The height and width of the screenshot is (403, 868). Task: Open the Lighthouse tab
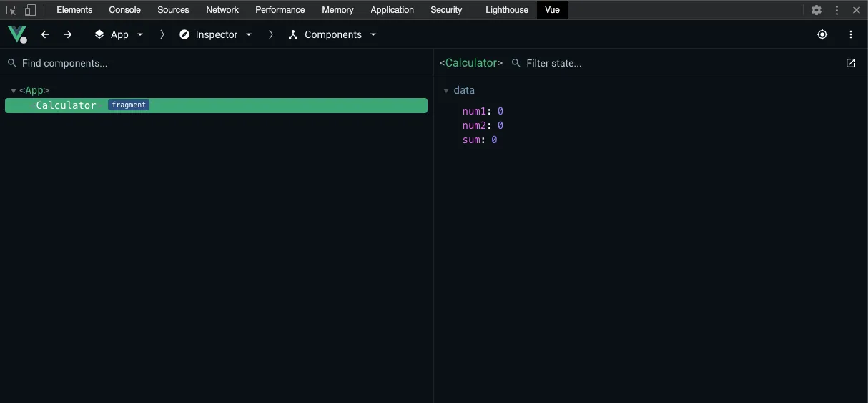507,10
